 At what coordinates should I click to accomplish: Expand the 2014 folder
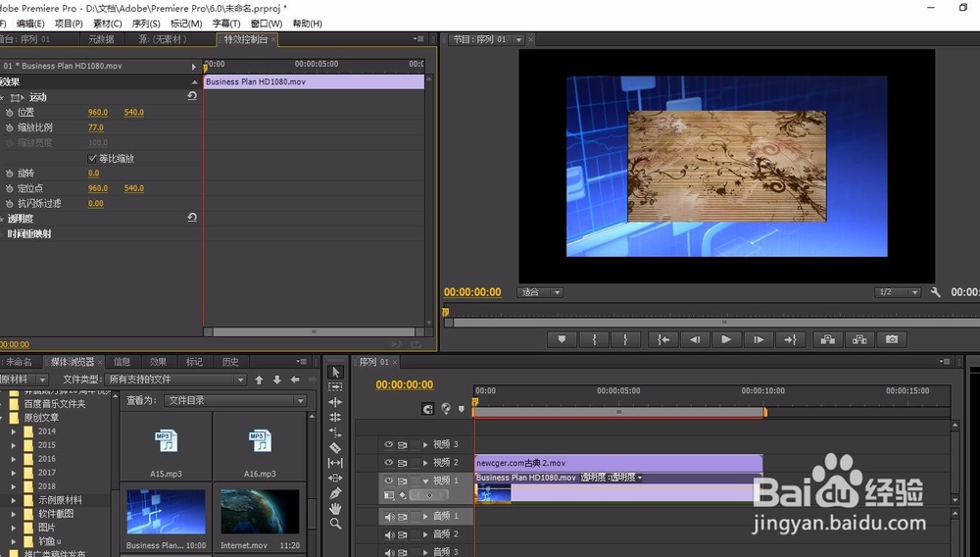pos(14,431)
